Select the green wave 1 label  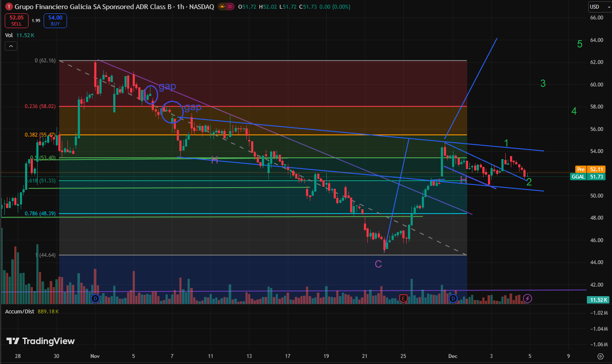point(507,143)
